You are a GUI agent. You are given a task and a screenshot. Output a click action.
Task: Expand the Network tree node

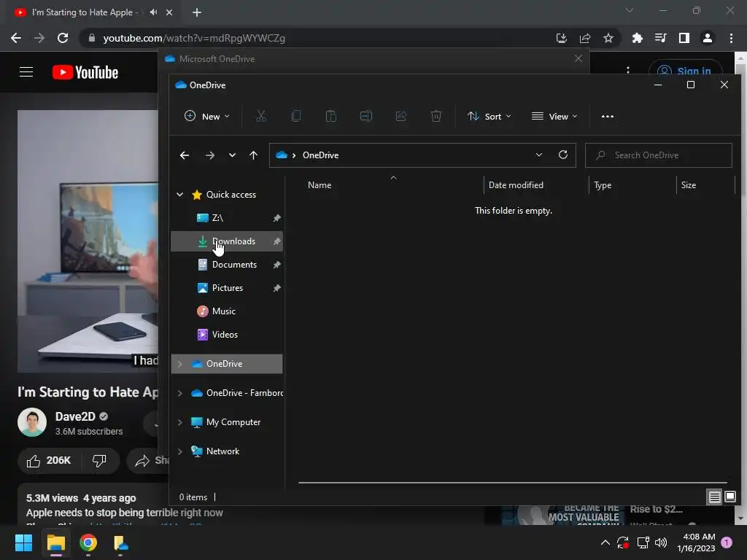pos(180,451)
